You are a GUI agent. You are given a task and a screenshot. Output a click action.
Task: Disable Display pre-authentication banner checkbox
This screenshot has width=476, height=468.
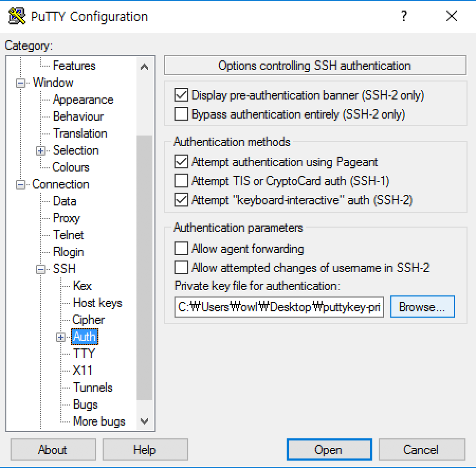(x=181, y=95)
